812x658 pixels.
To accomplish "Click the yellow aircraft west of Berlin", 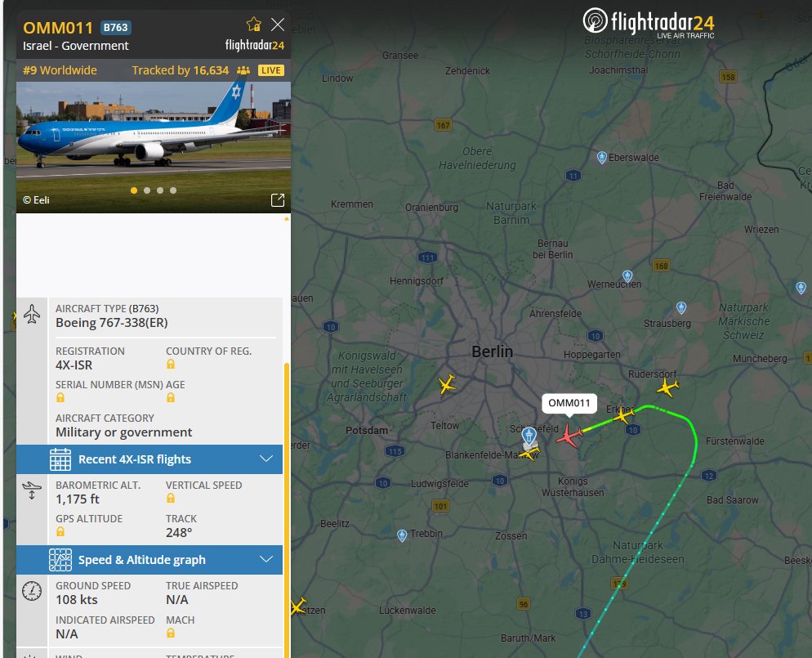I will pyautogui.click(x=447, y=384).
